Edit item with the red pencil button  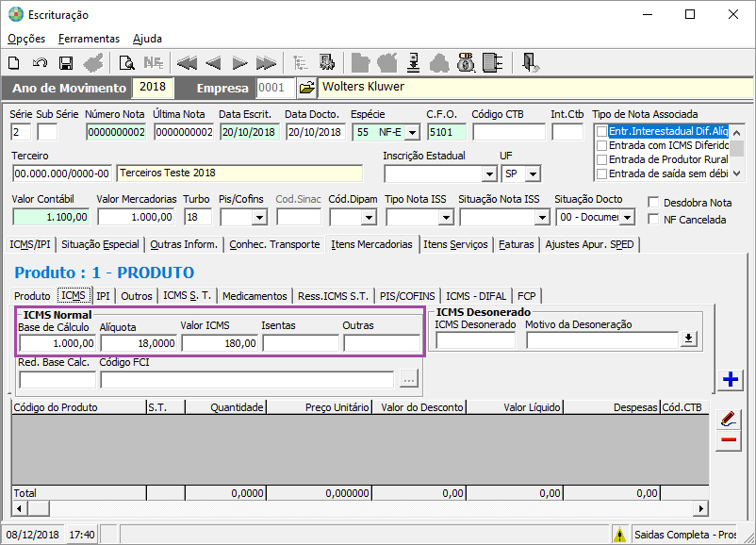tap(729, 419)
